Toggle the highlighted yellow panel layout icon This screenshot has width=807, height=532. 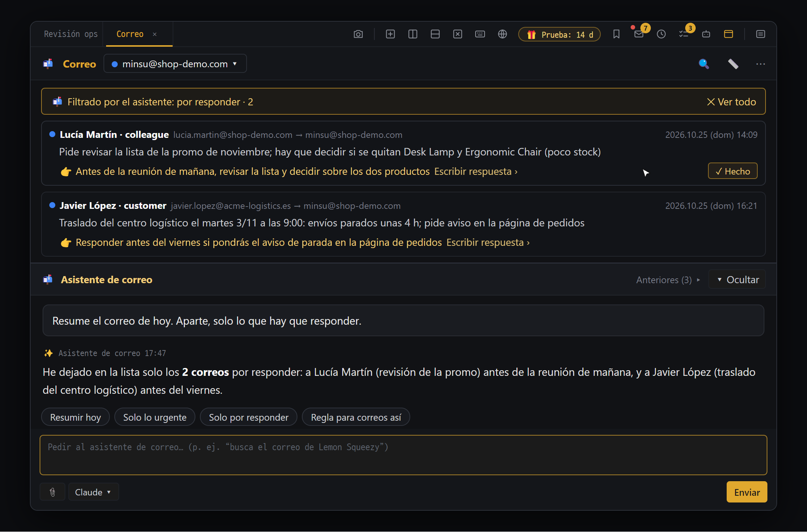click(x=728, y=34)
